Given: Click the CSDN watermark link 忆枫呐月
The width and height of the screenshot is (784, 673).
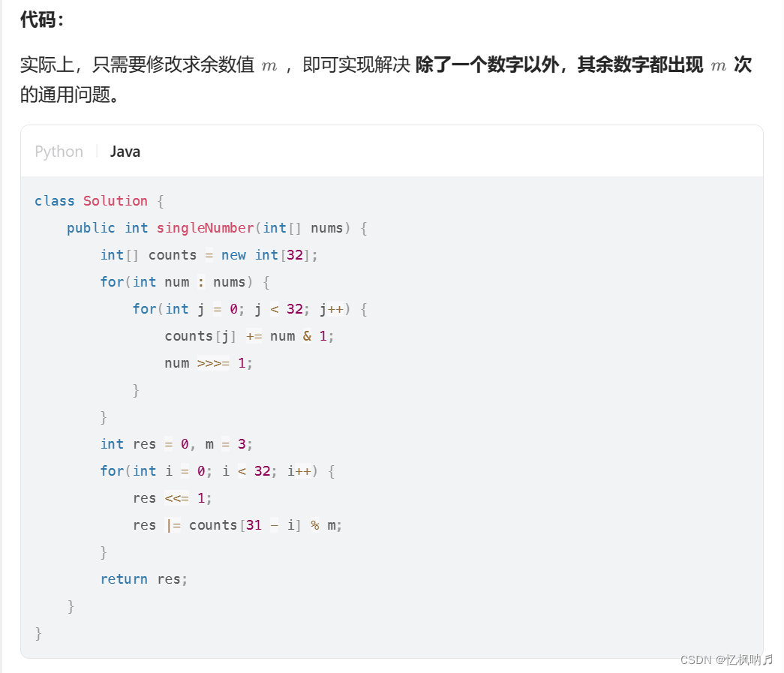Looking at the screenshot, I should point(729,659).
